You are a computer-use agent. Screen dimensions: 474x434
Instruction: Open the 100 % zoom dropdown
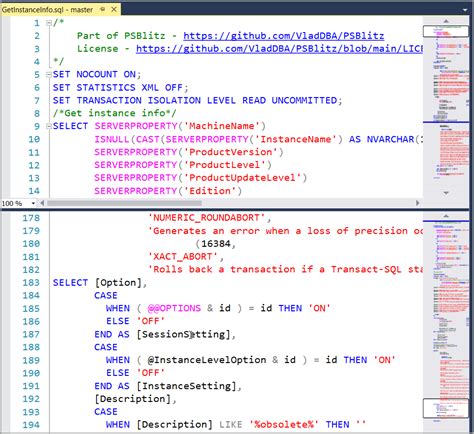pos(33,203)
